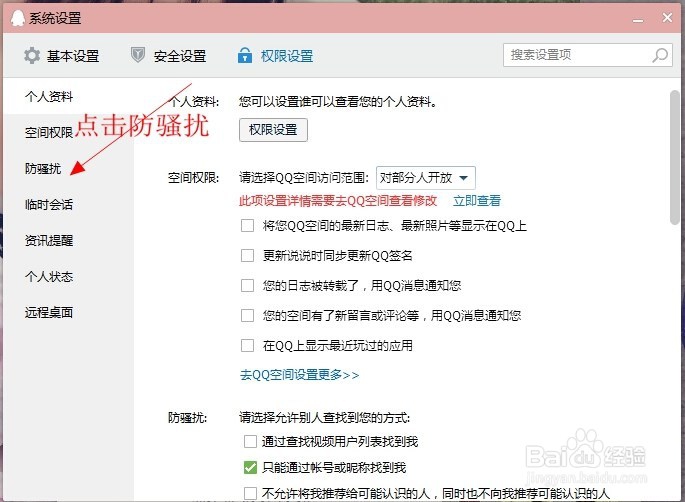Click the magnifier icon in search box
This screenshot has height=502, width=685.
[x=660, y=55]
